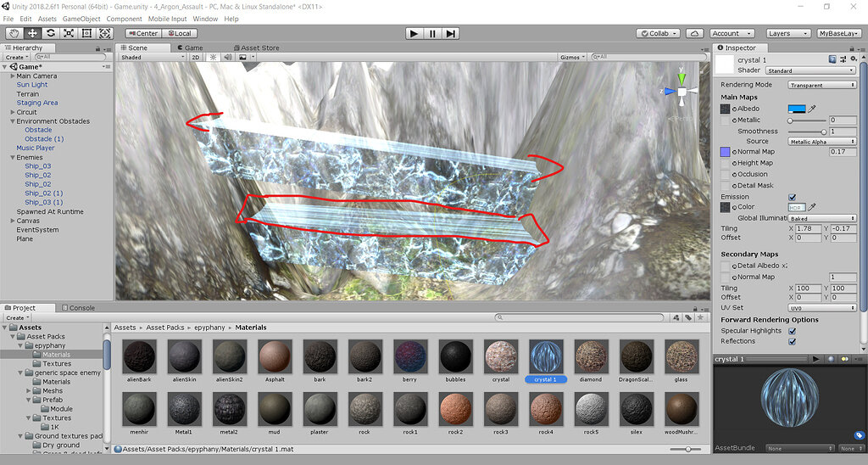868x465 pixels.
Task: Toggle preview lighting icon
Action: pos(845,359)
